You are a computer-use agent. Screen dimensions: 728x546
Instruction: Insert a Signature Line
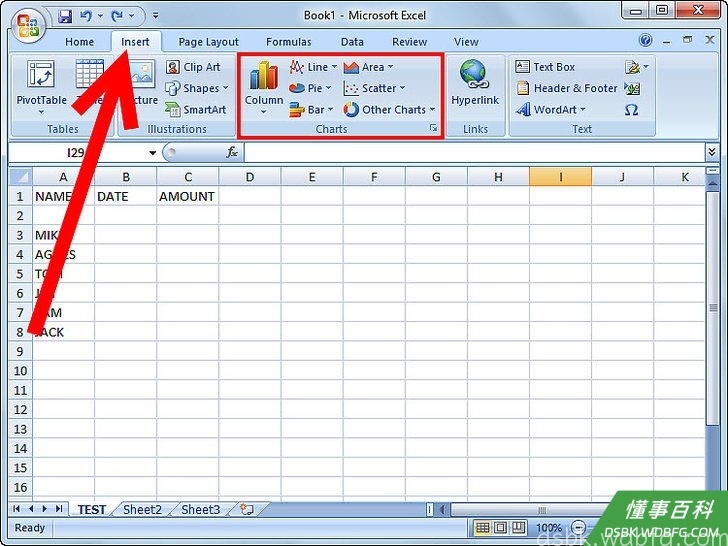(636, 67)
